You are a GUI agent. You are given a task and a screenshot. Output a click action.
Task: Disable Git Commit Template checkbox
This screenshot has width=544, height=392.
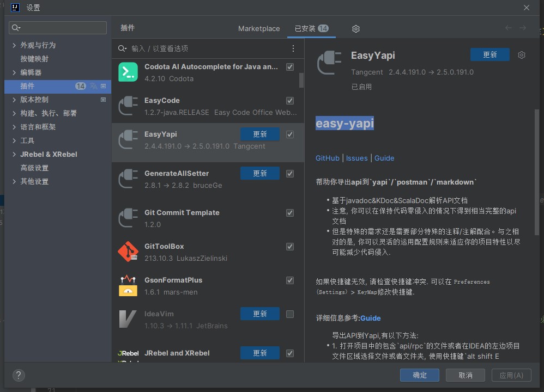290,213
